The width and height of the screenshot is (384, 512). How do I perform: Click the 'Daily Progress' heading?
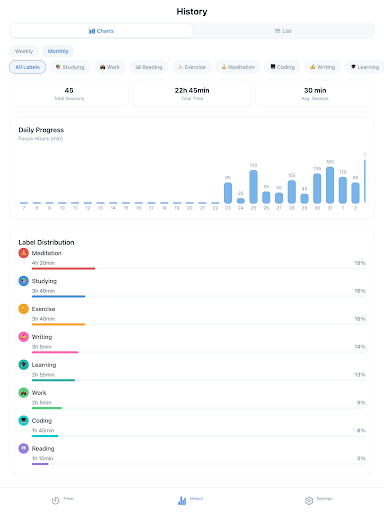pos(41,130)
